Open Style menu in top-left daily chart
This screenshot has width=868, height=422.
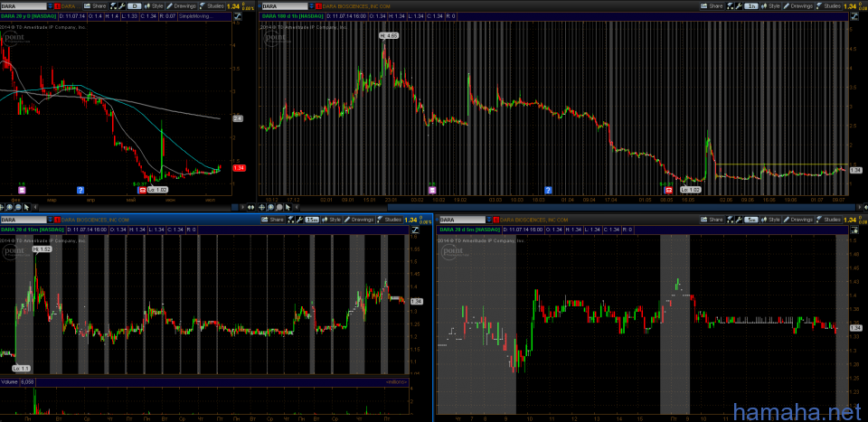(x=154, y=6)
